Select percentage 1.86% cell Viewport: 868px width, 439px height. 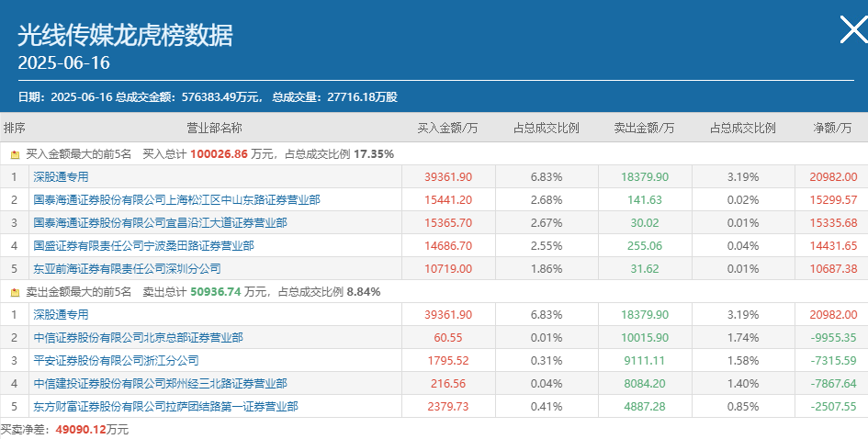547,269
